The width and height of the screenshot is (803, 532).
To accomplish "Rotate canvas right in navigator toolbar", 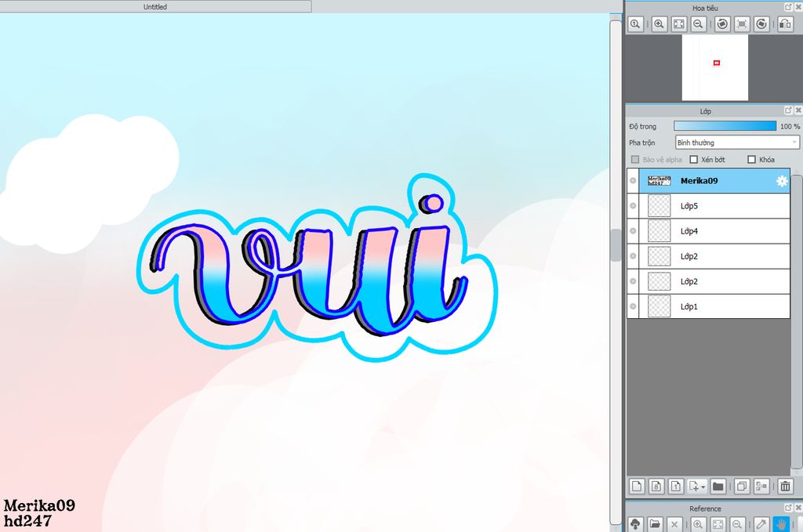I will (761, 24).
